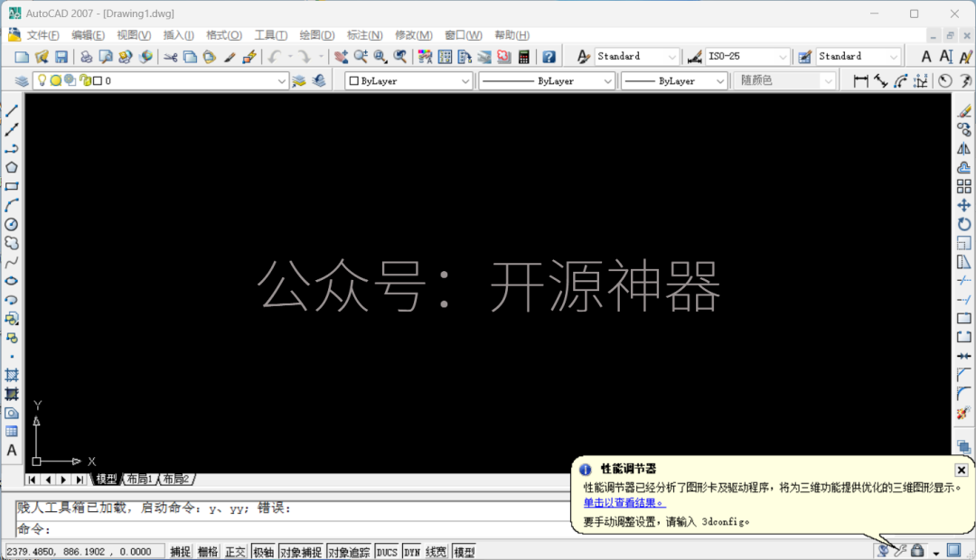Toggle 栅格 grid display

point(208,552)
